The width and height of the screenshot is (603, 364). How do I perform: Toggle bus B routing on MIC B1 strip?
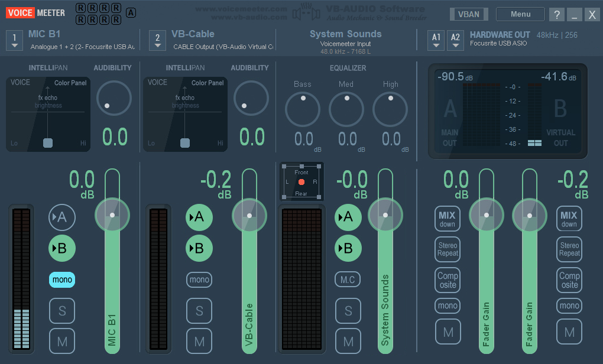click(x=62, y=248)
